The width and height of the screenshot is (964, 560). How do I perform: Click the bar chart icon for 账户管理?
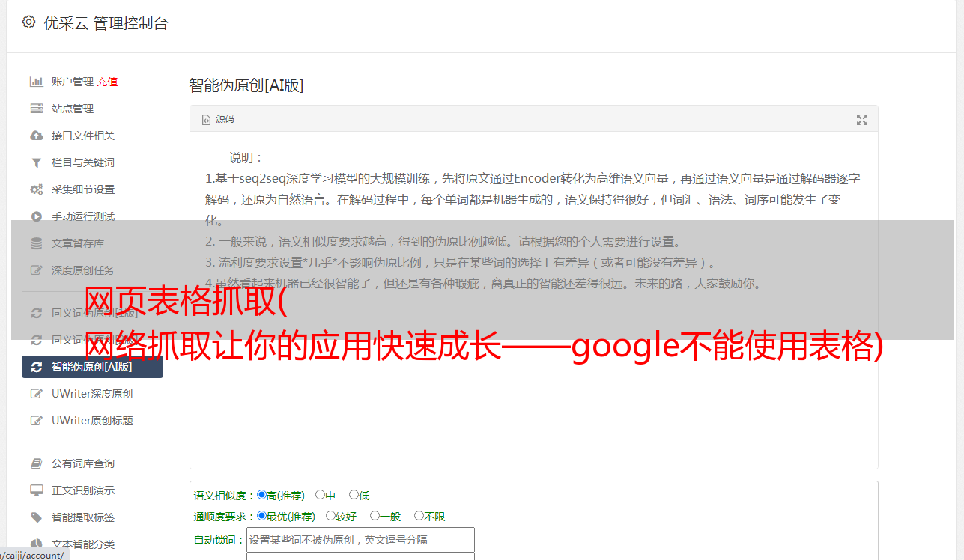pos(36,82)
